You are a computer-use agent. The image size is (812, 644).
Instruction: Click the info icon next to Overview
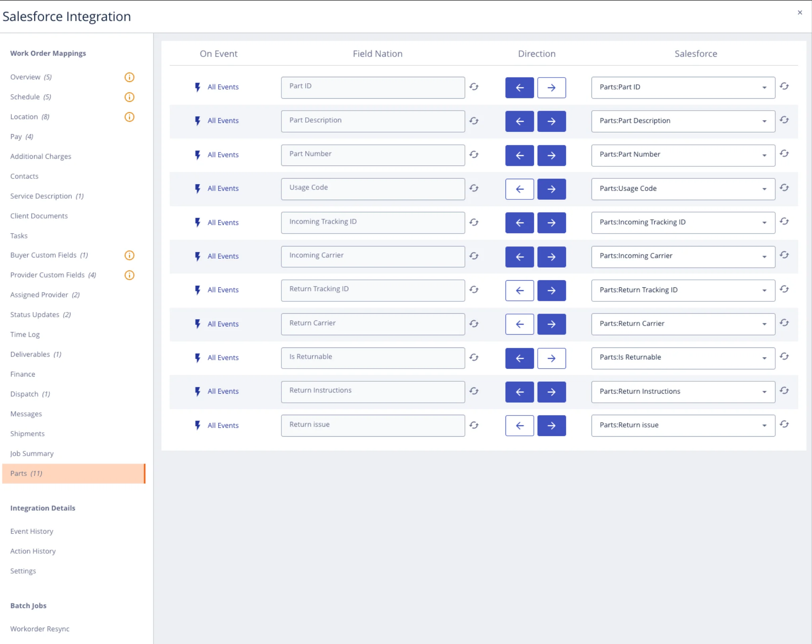[129, 77]
